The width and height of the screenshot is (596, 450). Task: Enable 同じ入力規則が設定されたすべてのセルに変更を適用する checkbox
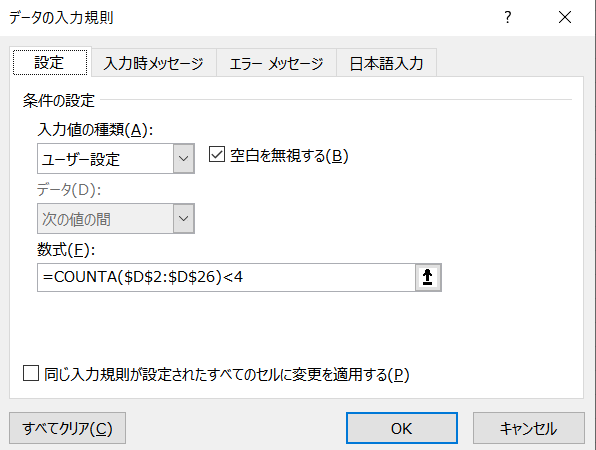pos(31,373)
